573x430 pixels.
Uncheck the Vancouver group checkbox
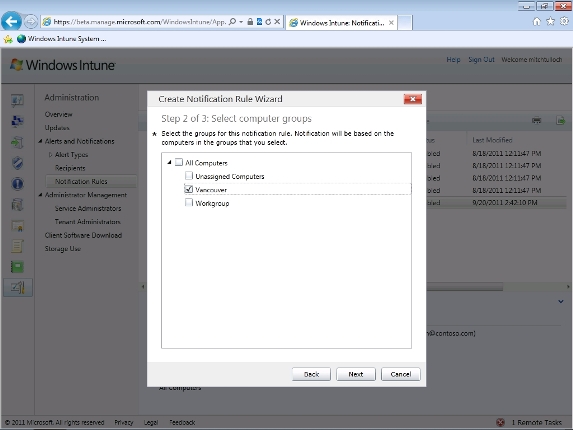(189, 189)
